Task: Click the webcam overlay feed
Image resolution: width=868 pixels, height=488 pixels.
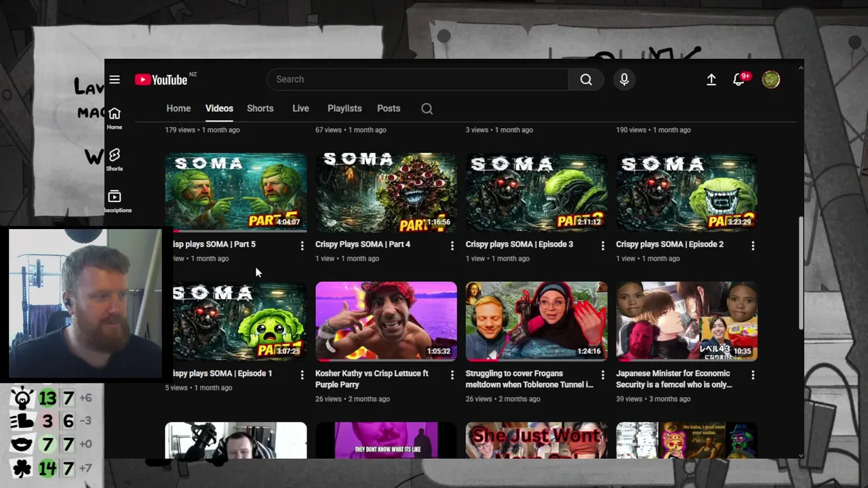Action: tap(85, 302)
